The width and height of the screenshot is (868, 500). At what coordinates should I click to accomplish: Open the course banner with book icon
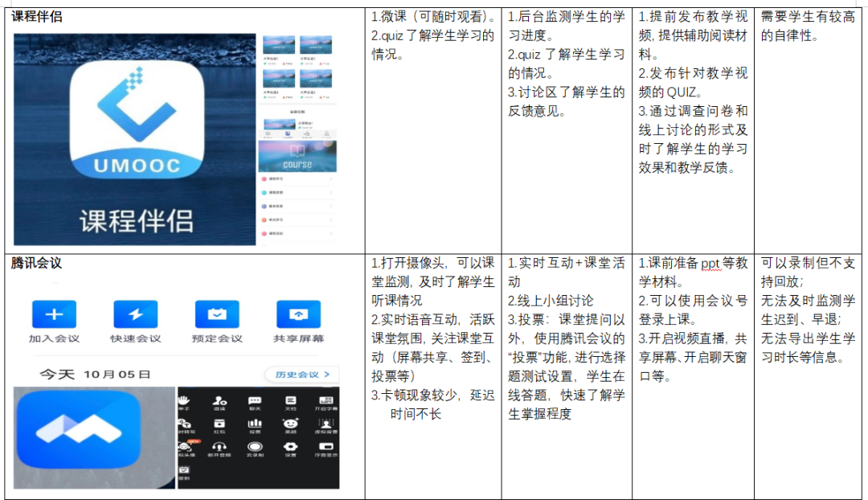tap(297, 156)
